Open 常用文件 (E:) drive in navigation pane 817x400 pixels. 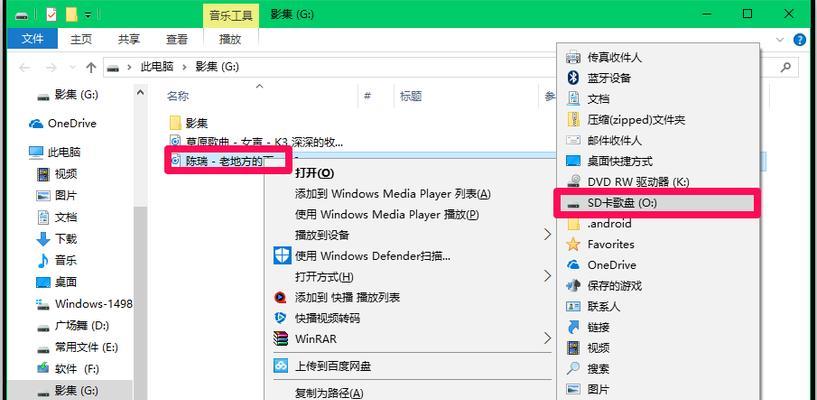86,347
